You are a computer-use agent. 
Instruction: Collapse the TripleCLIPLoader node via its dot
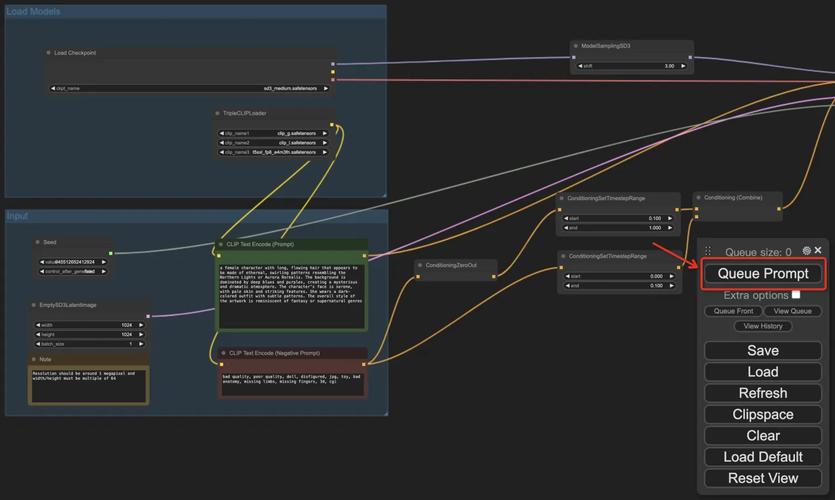click(x=217, y=113)
